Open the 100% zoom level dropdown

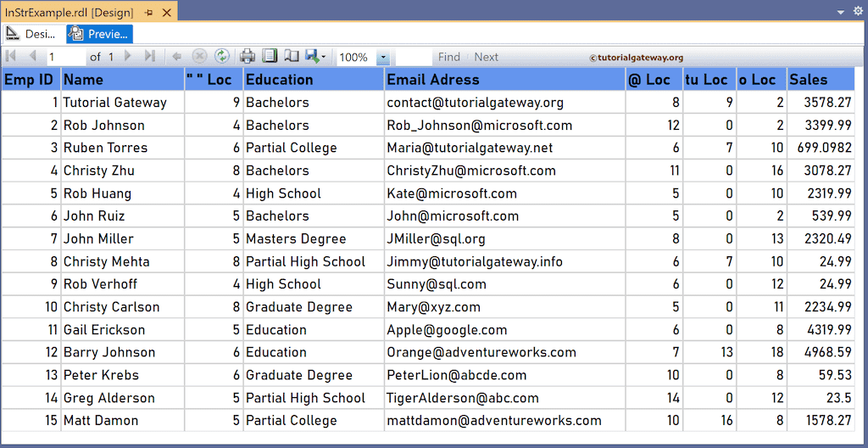coord(382,57)
